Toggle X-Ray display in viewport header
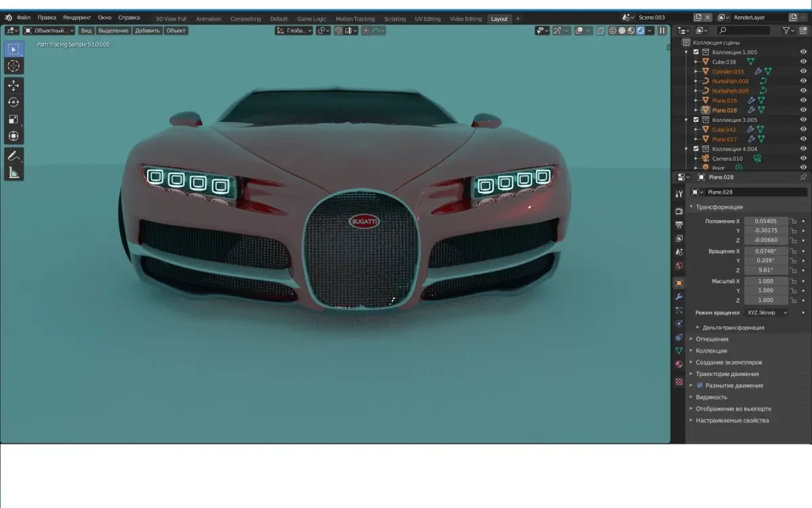 pyautogui.click(x=600, y=30)
